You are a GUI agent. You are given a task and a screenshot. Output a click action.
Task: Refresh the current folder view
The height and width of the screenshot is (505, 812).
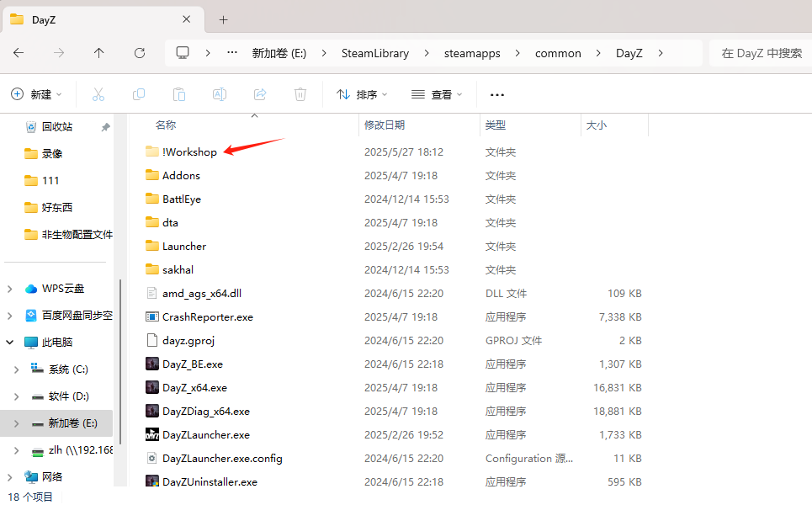(x=140, y=53)
